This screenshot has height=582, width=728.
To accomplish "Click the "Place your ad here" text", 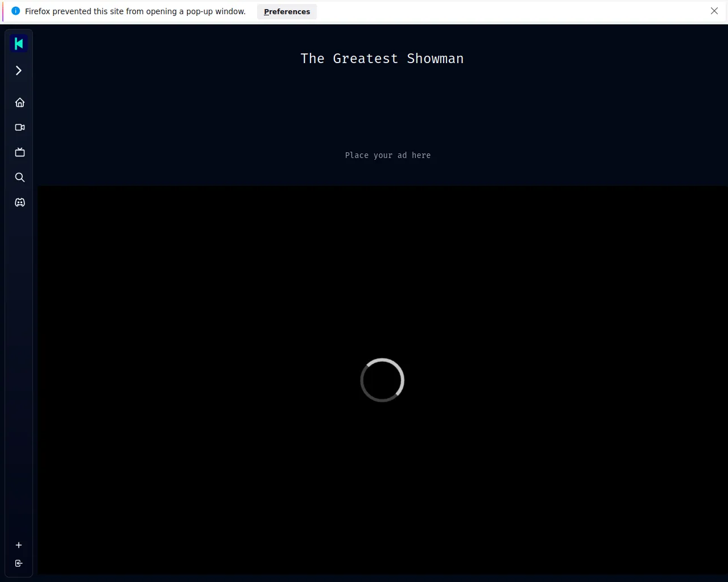I will click(388, 155).
